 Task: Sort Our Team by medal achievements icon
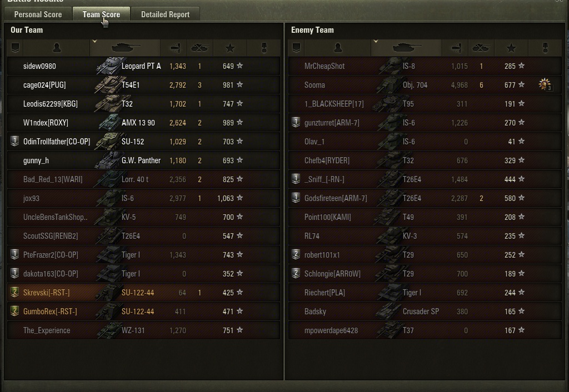tap(264, 48)
